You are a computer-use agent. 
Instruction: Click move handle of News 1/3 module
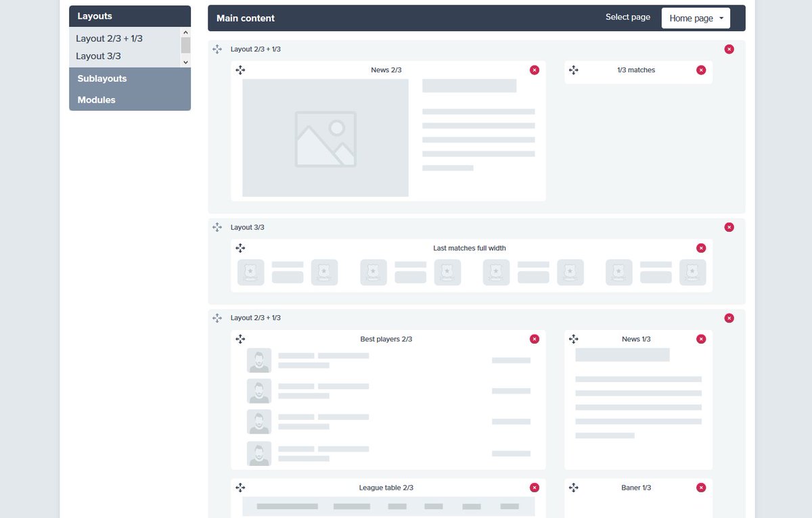click(x=574, y=339)
